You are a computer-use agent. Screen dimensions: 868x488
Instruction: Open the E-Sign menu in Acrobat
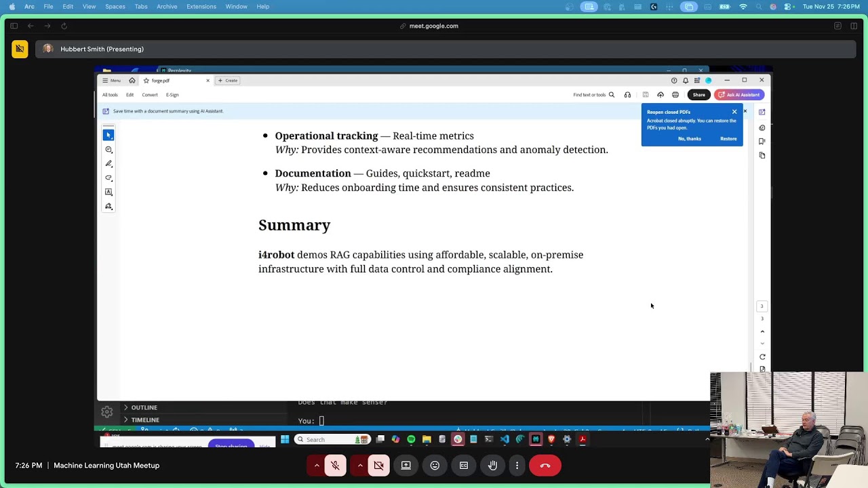pyautogui.click(x=172, y=95)
